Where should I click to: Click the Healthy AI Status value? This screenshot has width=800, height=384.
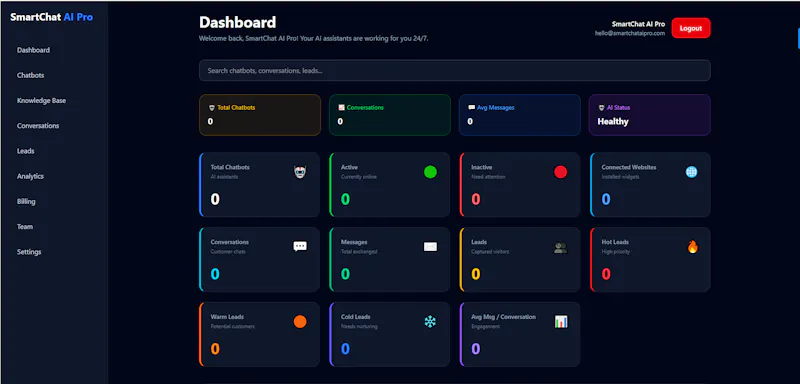[x=613, y=122]
